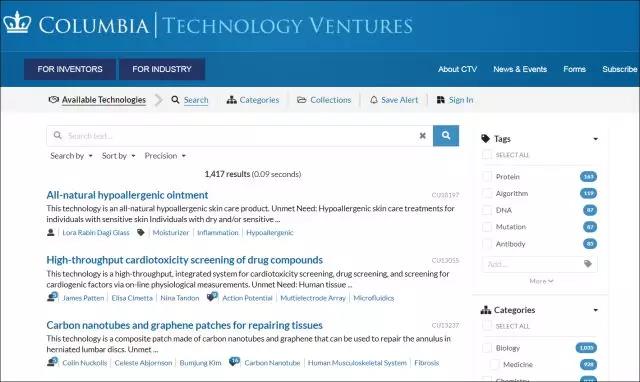Click the Sign In icon
Image resolution: width=640 pixels, height=382 pixels.
click(440, 100)
